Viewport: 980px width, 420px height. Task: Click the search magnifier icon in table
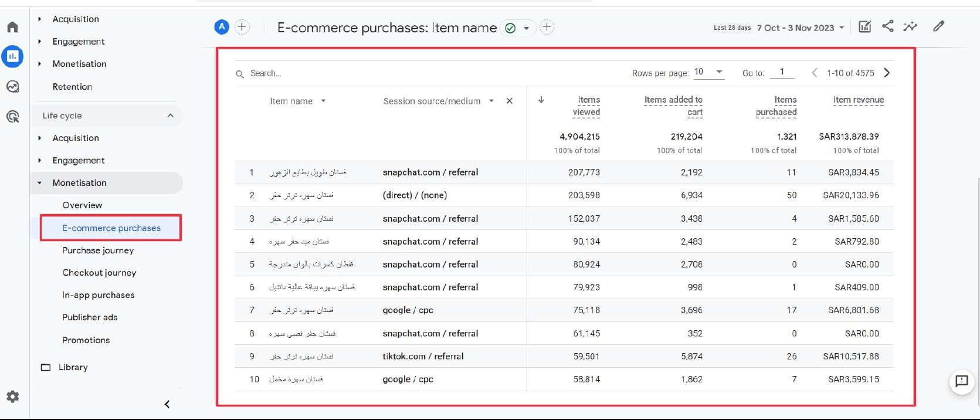click(x=240, y=74)
